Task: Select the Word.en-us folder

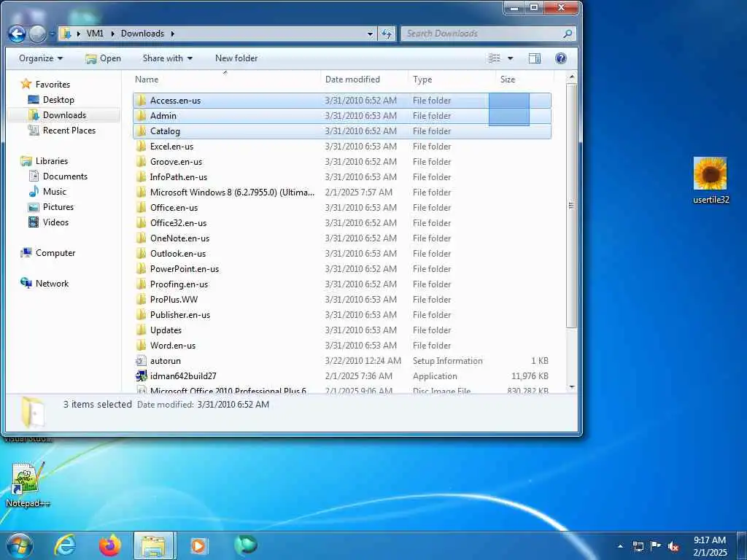Action: [x=342, y=345]
